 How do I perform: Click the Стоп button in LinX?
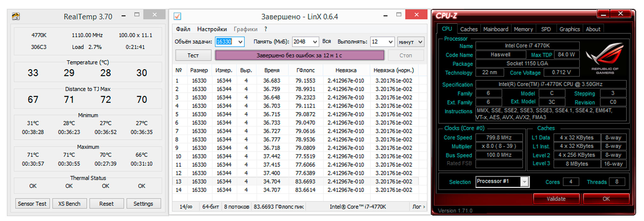pyautogui.click(x=406, y=55)
